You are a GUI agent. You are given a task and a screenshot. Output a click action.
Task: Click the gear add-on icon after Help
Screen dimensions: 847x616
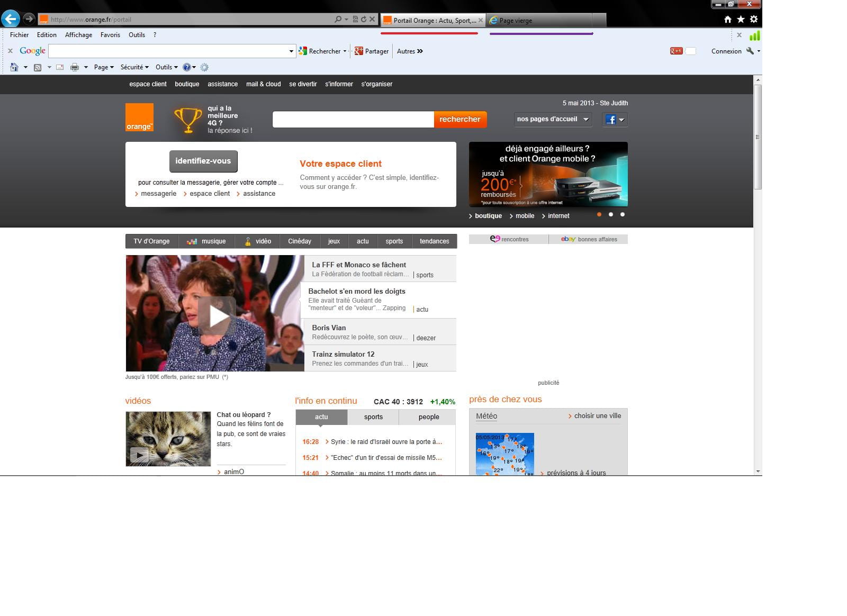tap(204, 67)
